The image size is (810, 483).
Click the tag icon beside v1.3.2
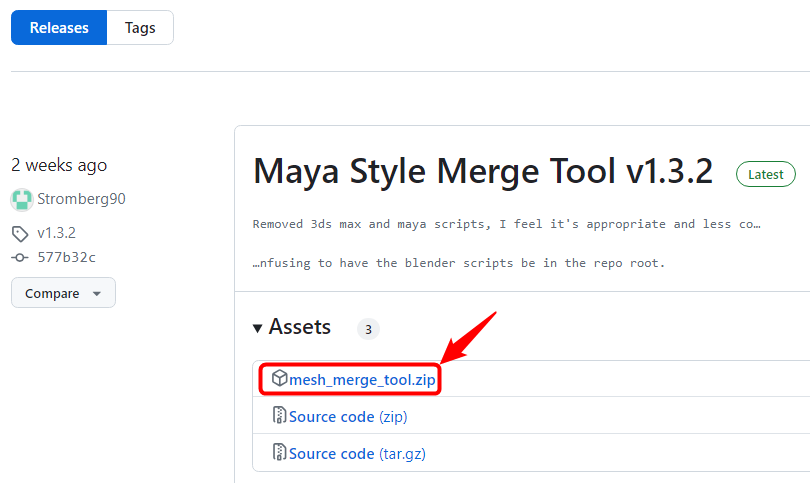tap(20, 234)
